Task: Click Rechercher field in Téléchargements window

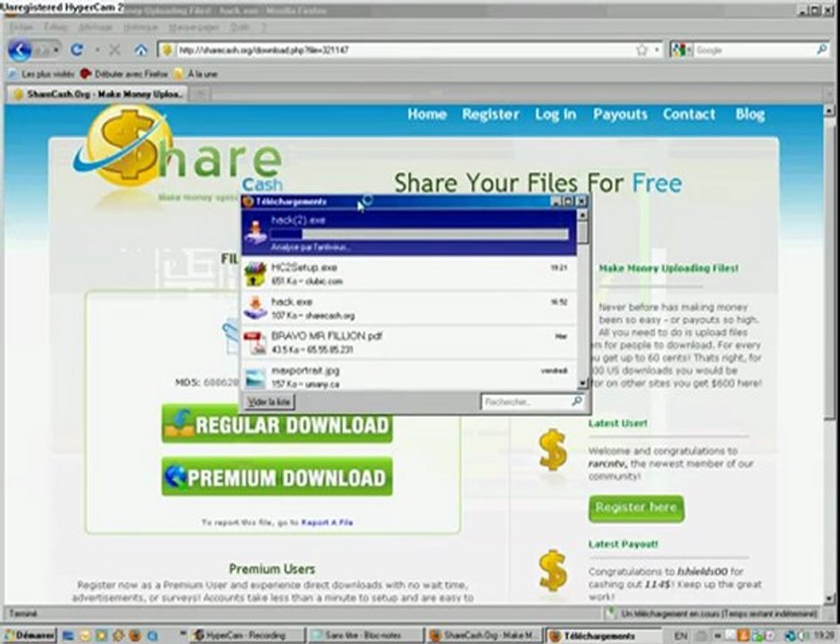Action: (526, 402)
